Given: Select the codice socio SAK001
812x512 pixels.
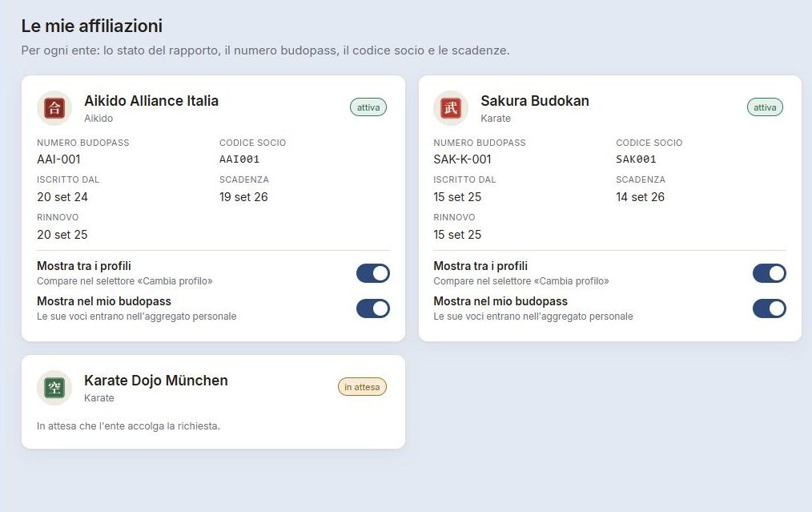Looking at the screenshot, I should [636, 159].
